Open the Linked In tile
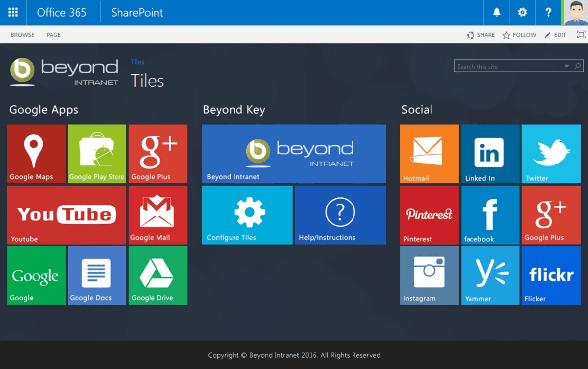This screenshot has width=588, height=369. pos(490,154)
